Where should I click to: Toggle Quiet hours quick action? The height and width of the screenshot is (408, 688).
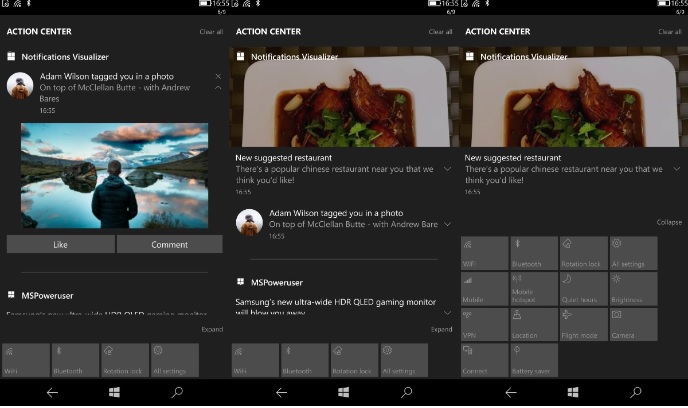click(584, 289)
